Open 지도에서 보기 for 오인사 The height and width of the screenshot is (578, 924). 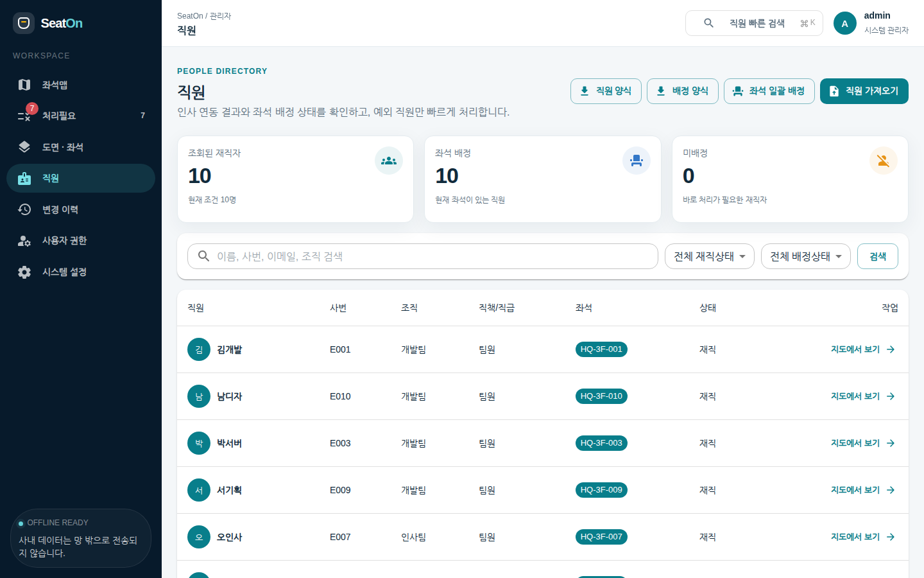[x=863, y=537]
